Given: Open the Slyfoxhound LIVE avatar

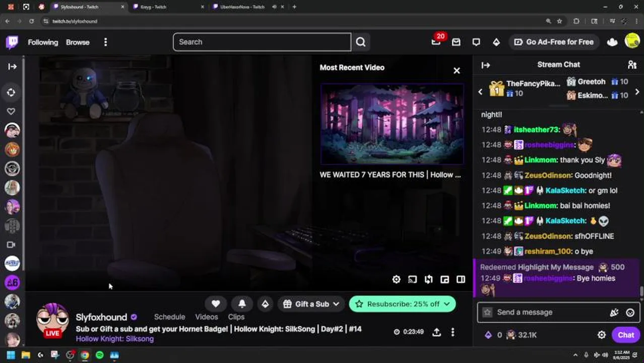Looking at the screenshot, I should [52, 322].
